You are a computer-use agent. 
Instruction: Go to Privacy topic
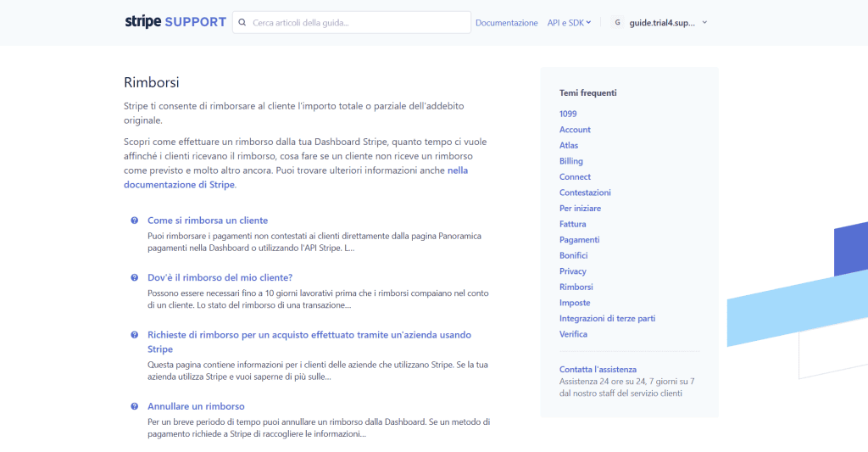point(572,271)
